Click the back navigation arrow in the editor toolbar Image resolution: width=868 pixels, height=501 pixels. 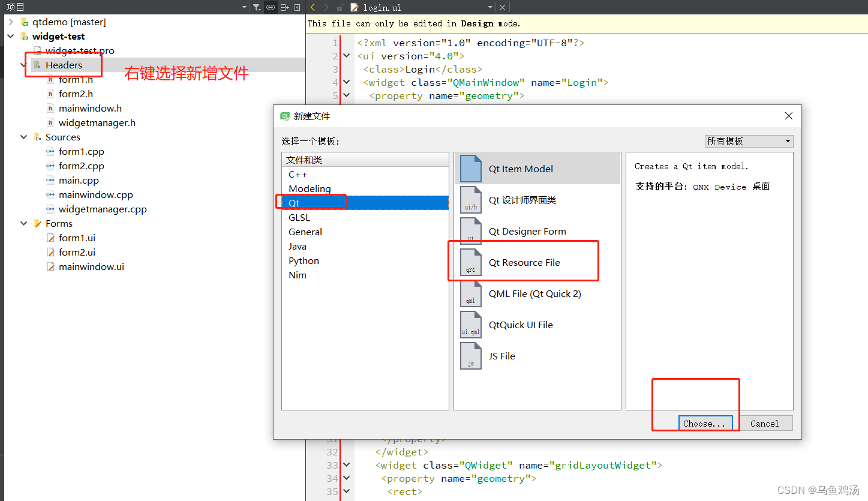click(x=313, y=7)
